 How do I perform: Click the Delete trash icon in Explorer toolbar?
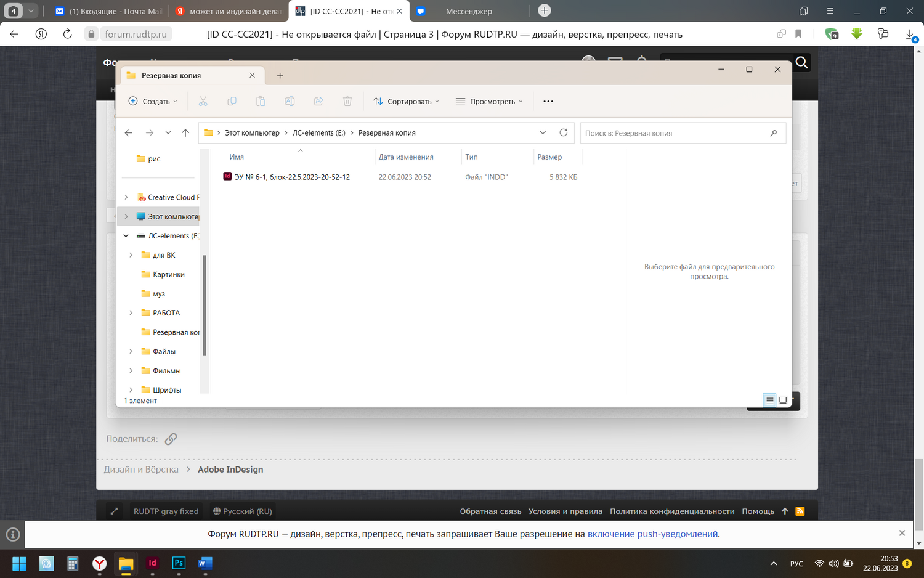click(x=347, y=101)
